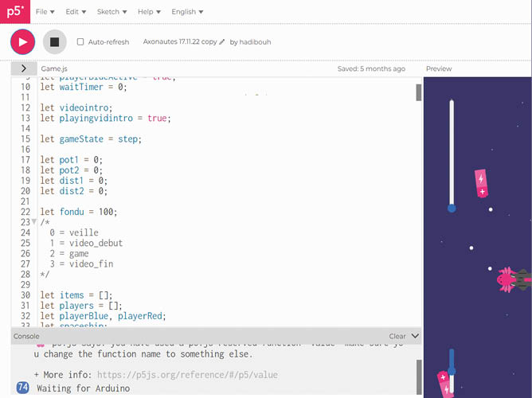Click the p5* logo home icon

pyautogui.click(x=14, y=12)
